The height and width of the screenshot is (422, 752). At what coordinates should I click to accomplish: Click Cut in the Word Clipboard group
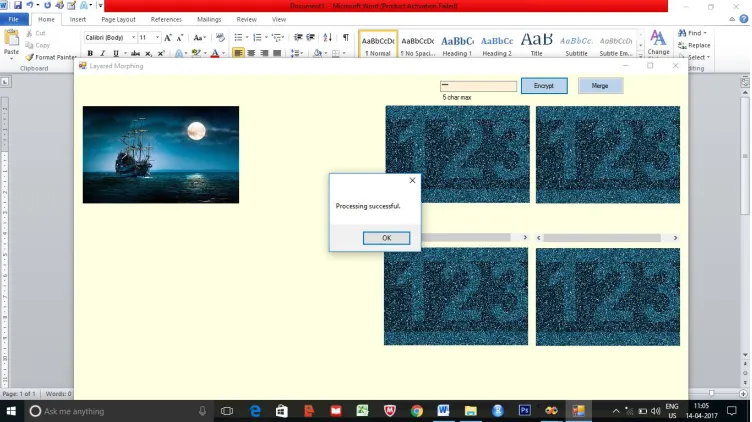tap(36, 33)
